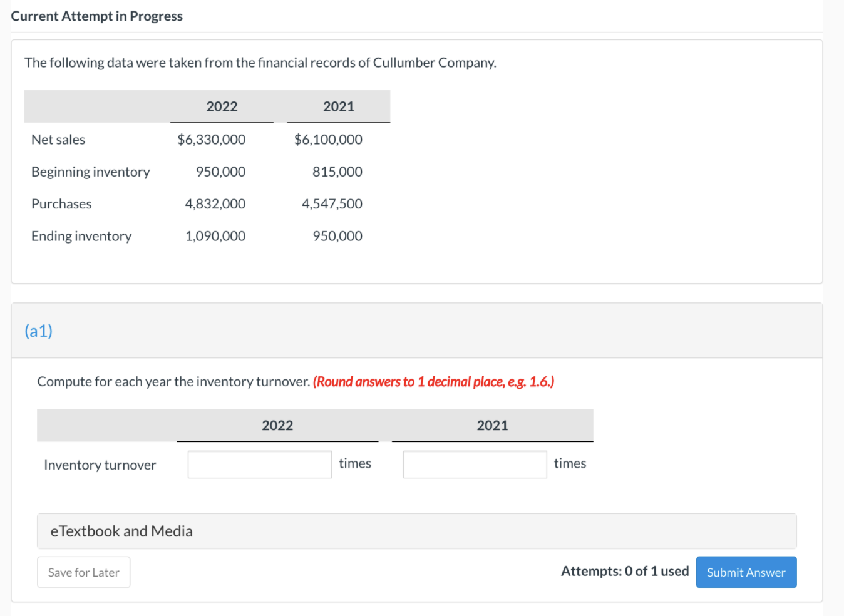This screenshot has width=844, height=616.
Task: Select the 1,090,000 ending inventory value
Action: point(215,235)
